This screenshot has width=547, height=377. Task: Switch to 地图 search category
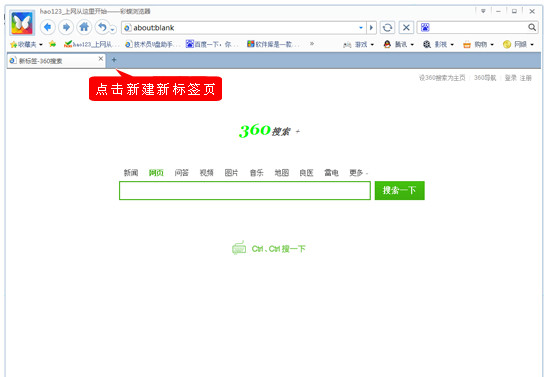282,173
